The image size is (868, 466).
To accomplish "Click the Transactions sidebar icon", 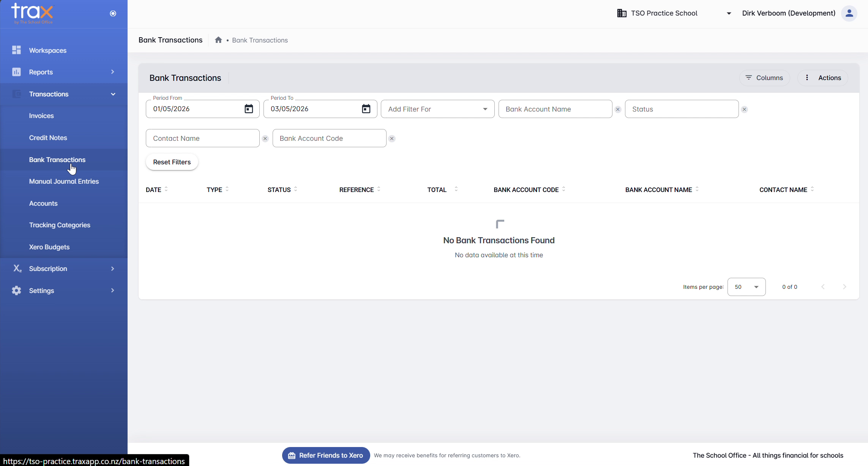I will click(16, 94).
